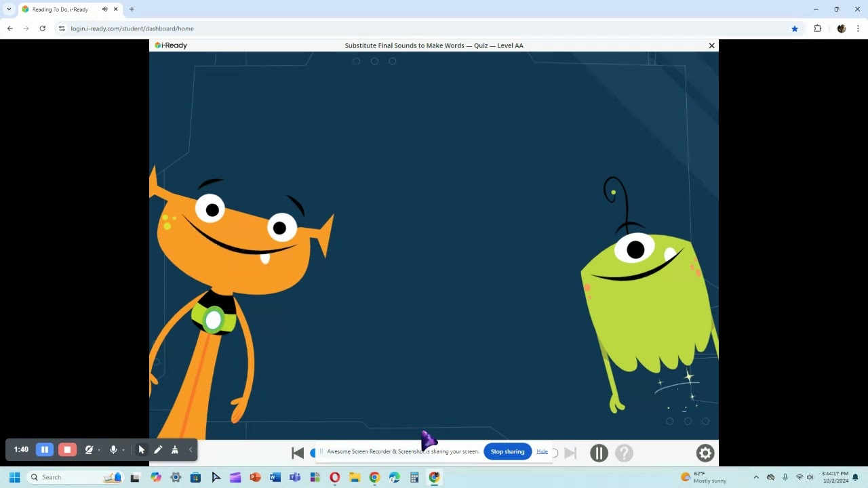868x488 pixels.
Task: Collapse the recorder toolbar with the chevron
Action: coord(191,449)
